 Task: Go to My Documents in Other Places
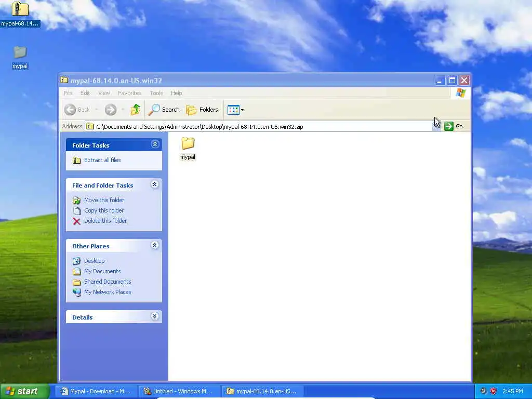click(102, 271)
